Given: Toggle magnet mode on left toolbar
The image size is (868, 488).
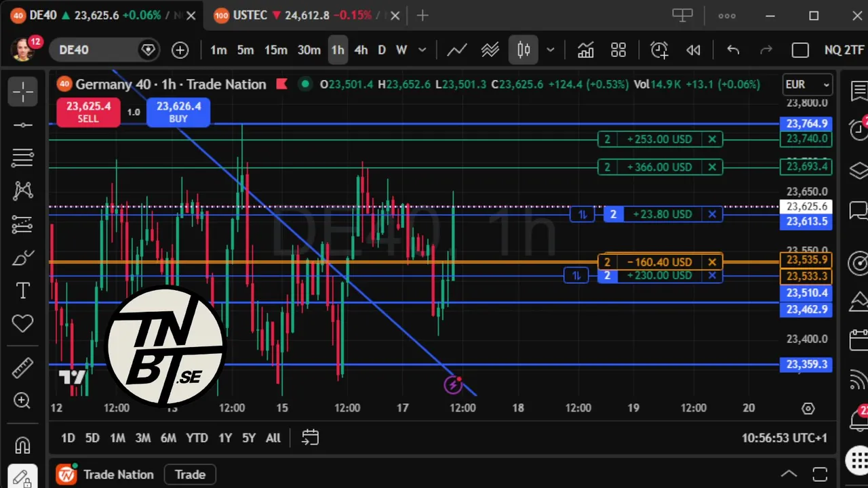Looking at the screenshot, I should pos(22,445).
